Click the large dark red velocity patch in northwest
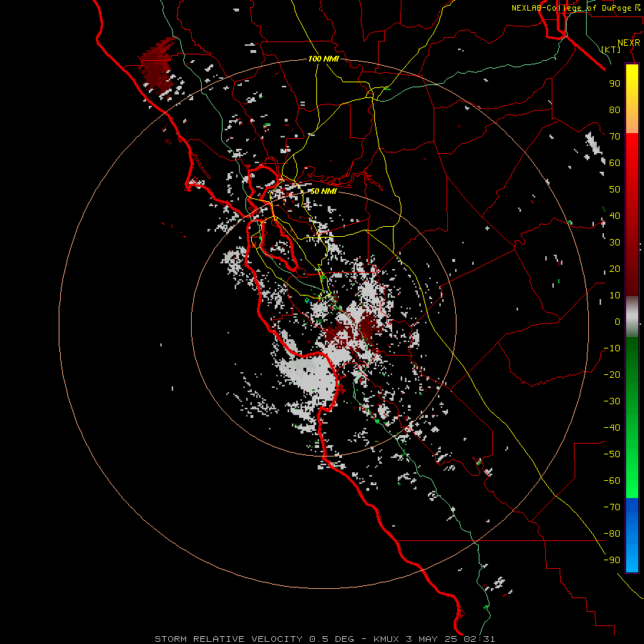Viewport: 644px width, 644px height. 155,66
